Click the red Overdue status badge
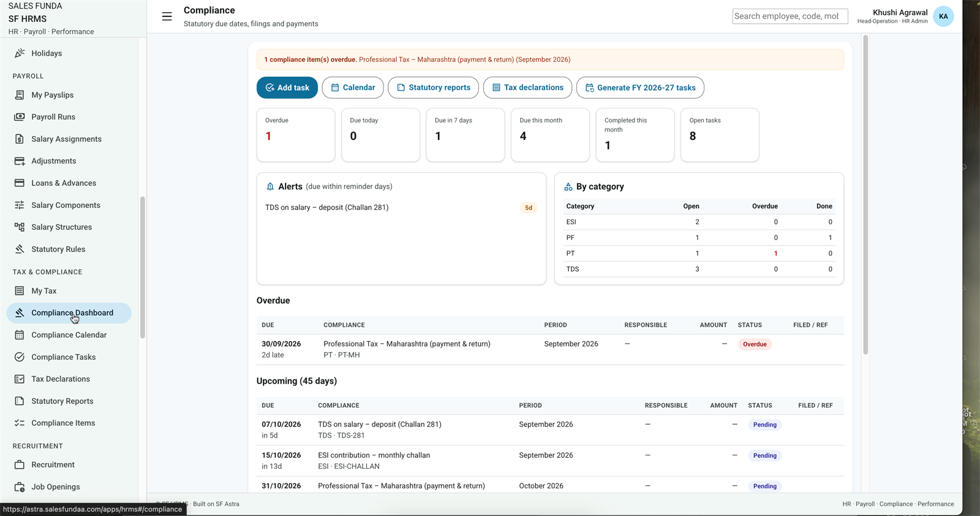This screenshot has height=516, width=980. point(755,344)
